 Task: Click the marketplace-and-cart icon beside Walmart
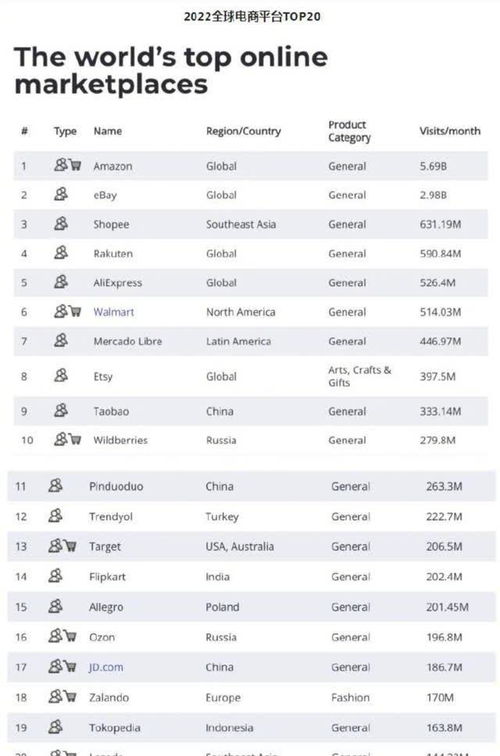[x=68, y=311]
